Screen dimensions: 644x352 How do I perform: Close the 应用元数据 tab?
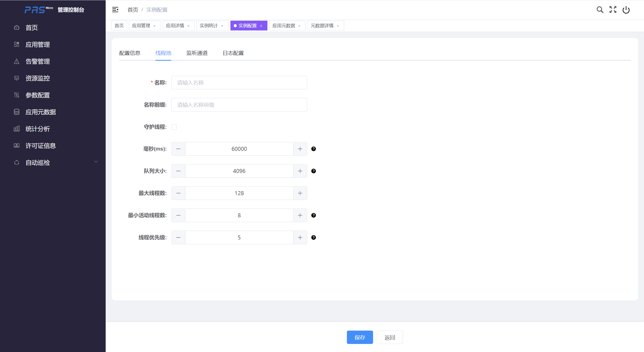pyautogui.click(x=299, y=26)
